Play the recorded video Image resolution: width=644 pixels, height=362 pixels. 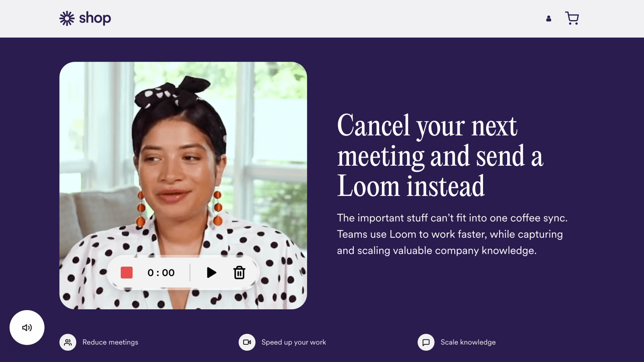pos(211,273)
